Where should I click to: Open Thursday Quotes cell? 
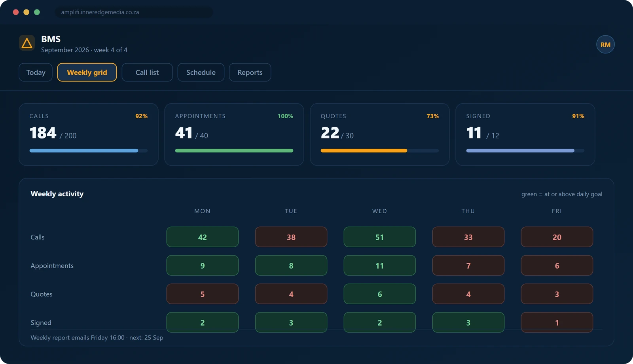[x=468, y=294]
